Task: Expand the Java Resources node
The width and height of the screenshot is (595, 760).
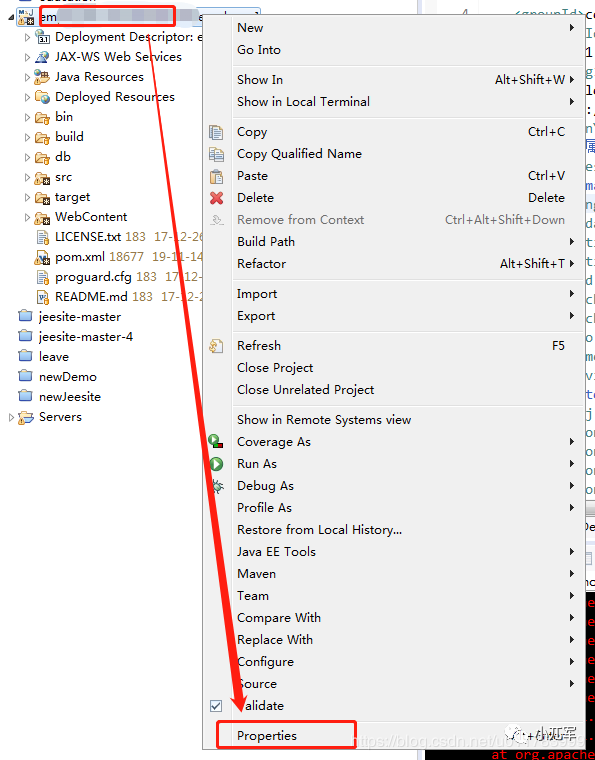Action: tap(27, 77)
